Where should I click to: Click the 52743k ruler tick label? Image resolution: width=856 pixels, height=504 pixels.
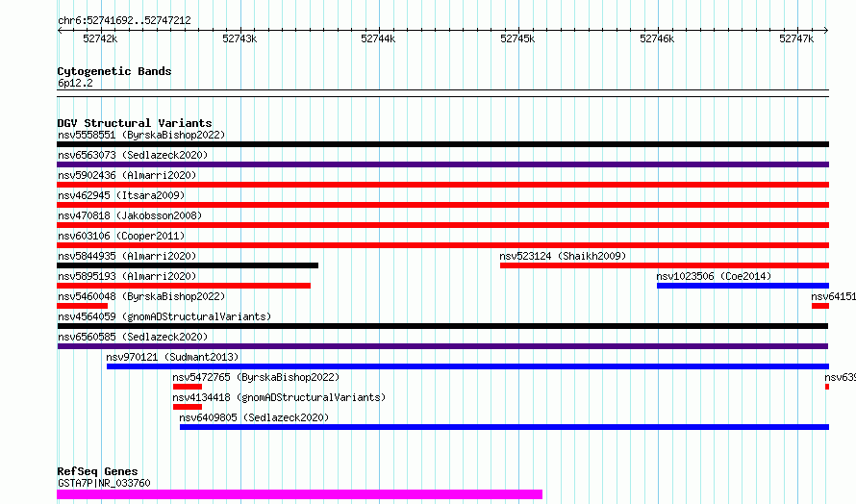[239, 38]
